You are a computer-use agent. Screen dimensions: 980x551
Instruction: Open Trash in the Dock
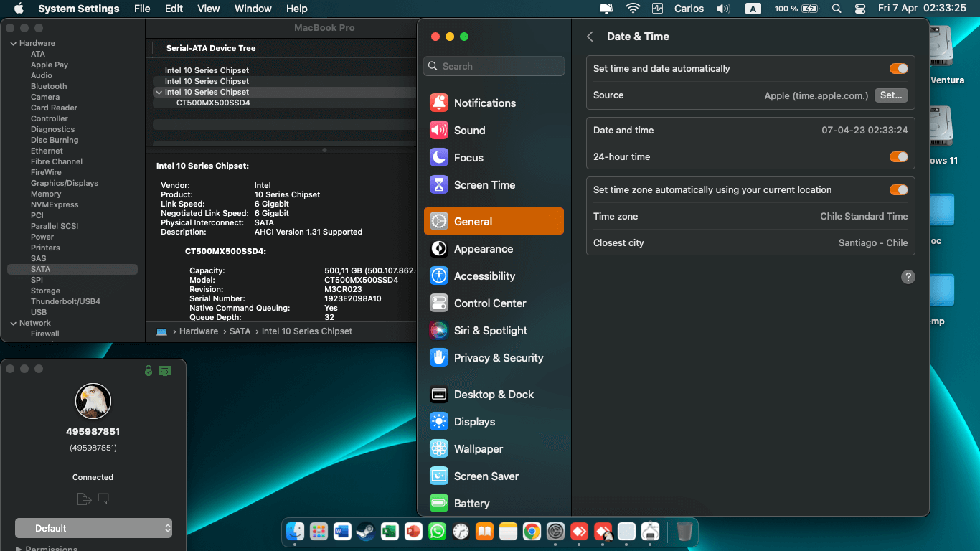pos(684,531)
